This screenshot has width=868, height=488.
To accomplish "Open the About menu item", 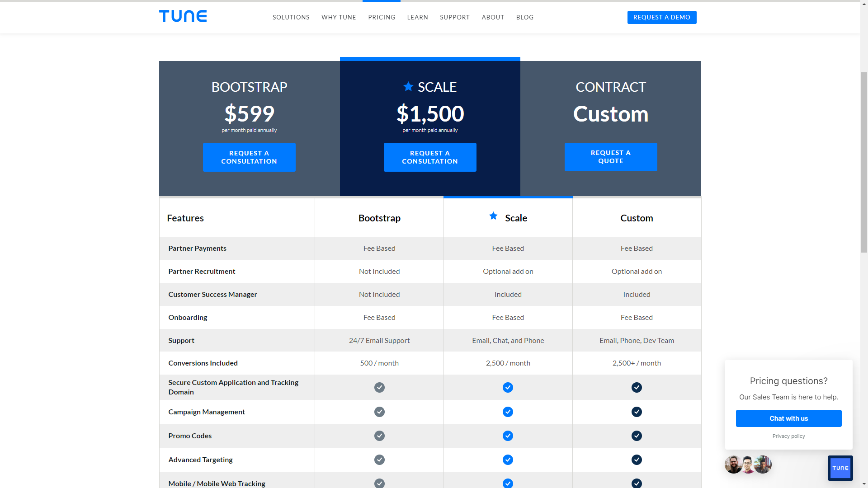I will point(493,17).
